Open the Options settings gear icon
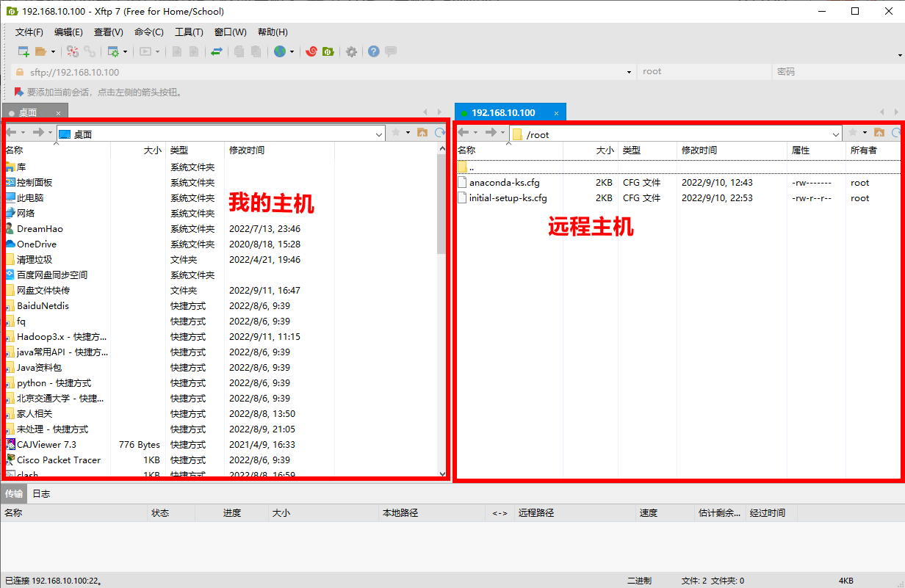Viewport: 905px width, 588px height. click(351, 51)
